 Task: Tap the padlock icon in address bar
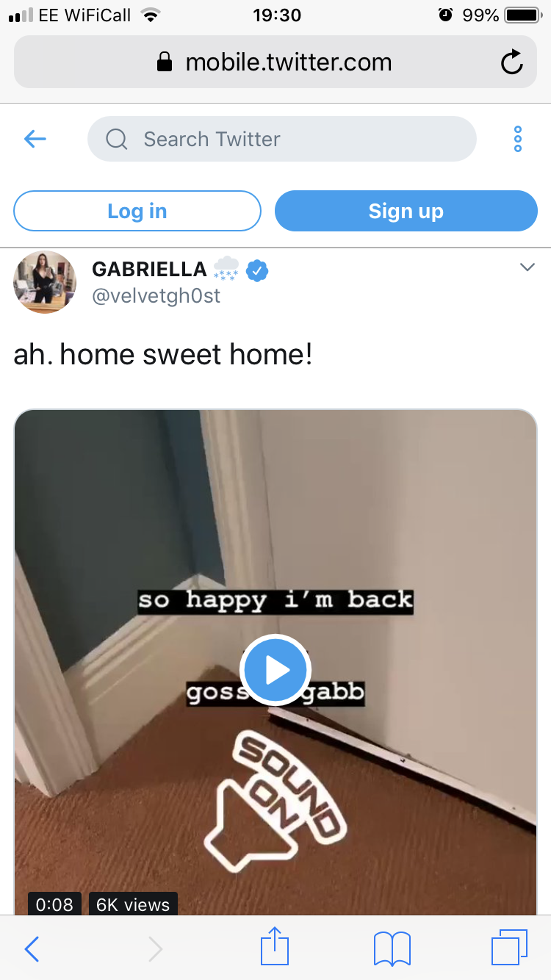[x=165, y=62]
